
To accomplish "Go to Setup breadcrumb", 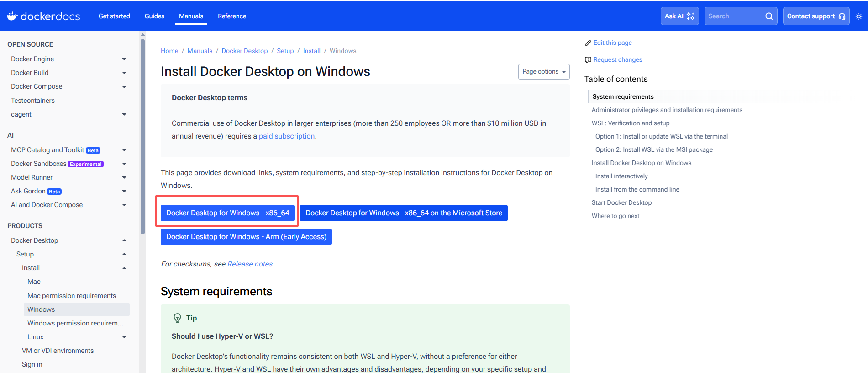I will [x=285, y=51].
